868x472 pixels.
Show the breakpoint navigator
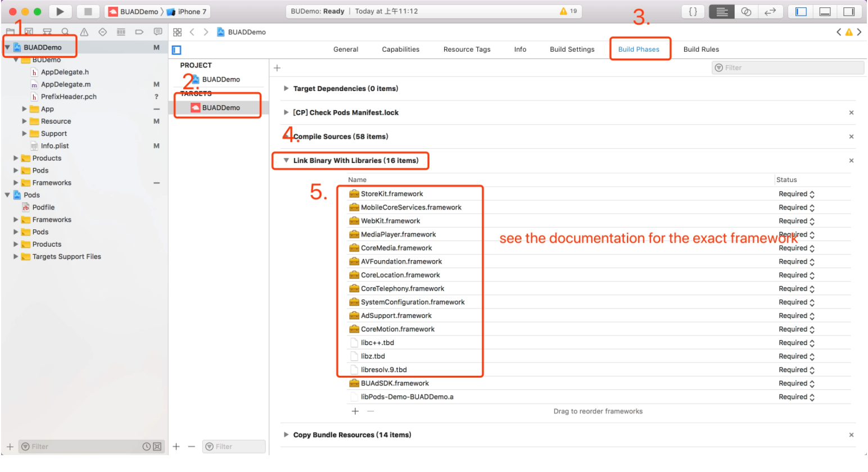click(139, 32)
